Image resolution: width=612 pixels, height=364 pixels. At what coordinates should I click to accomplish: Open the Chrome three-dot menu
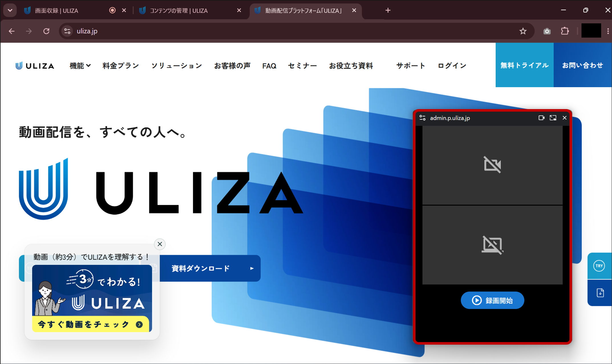pyautogui.click(x=608, y=31)
